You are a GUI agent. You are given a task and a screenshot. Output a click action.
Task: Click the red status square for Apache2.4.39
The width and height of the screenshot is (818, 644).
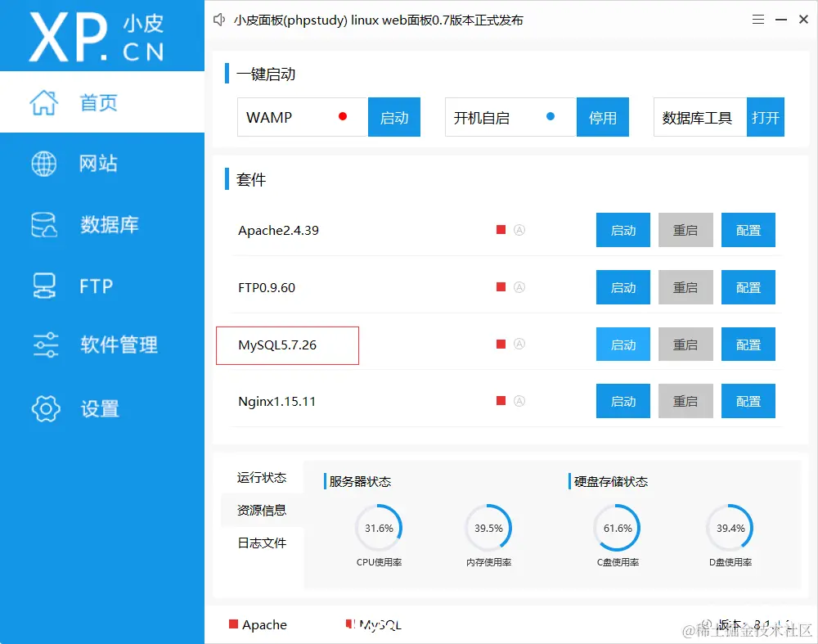pos(501,230)
